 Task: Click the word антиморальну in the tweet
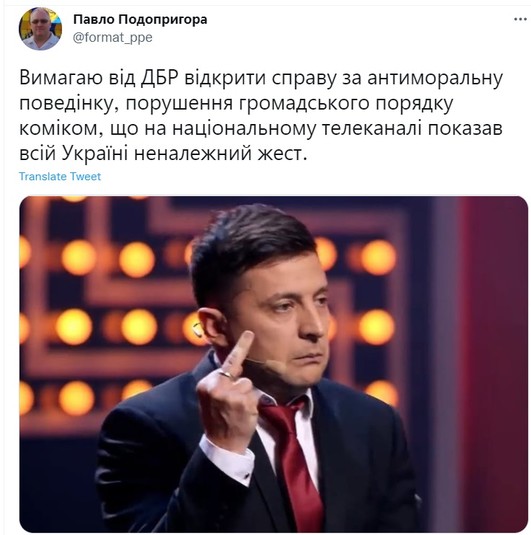point(435,78)
